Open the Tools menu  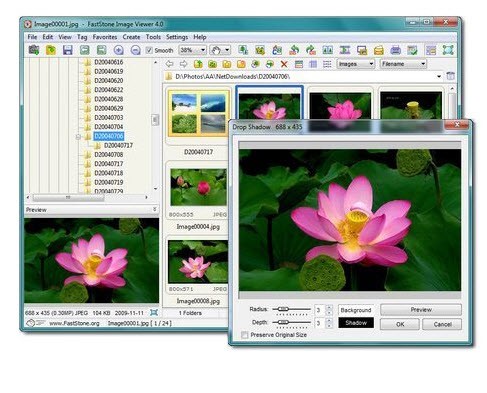coord(153,37)
